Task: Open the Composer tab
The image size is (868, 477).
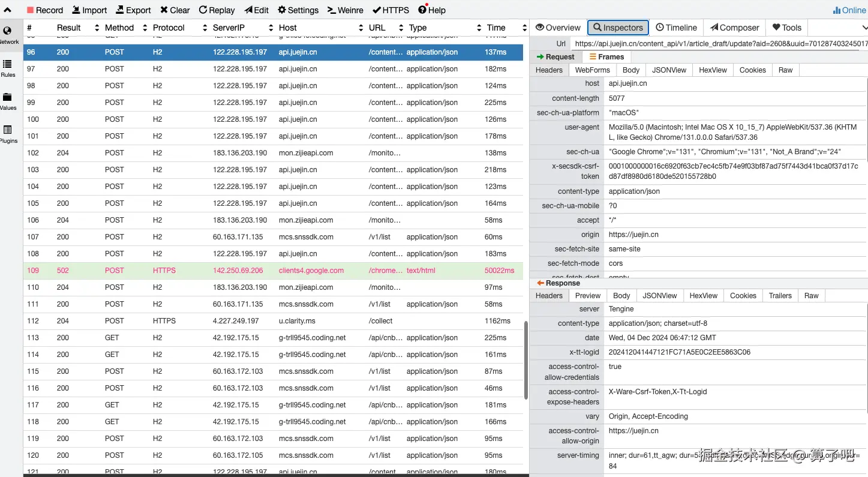Action: 735,28
